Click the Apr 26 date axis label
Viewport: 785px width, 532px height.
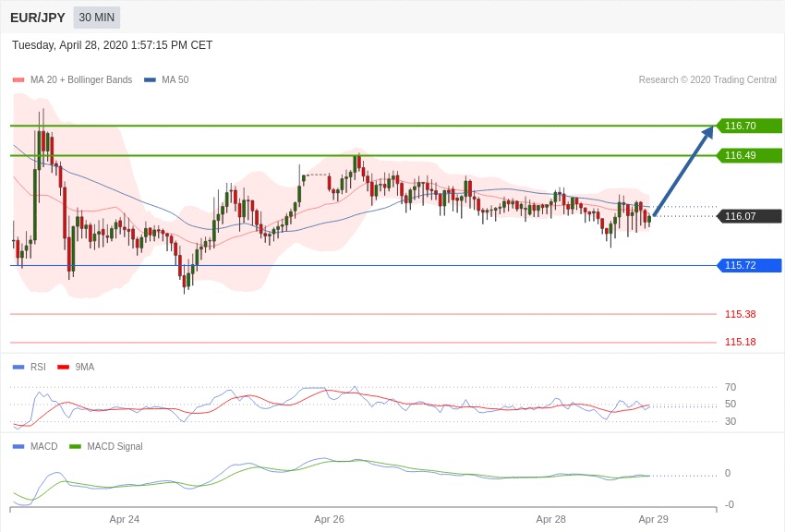329,519
